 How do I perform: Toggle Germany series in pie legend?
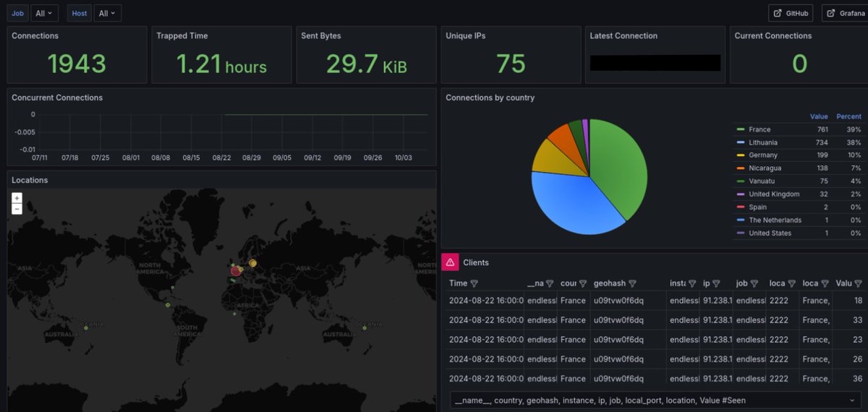point(763,155)
